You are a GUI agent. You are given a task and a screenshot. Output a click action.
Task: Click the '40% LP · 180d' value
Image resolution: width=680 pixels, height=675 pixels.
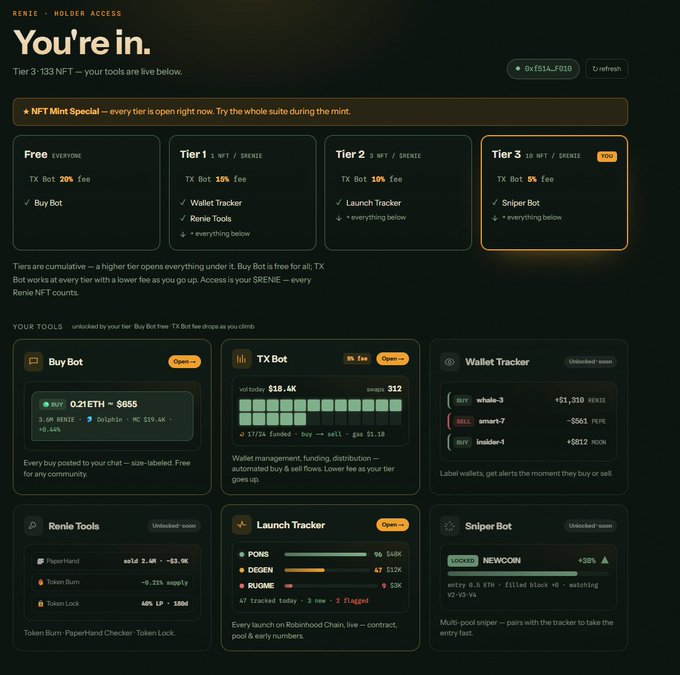165,603
